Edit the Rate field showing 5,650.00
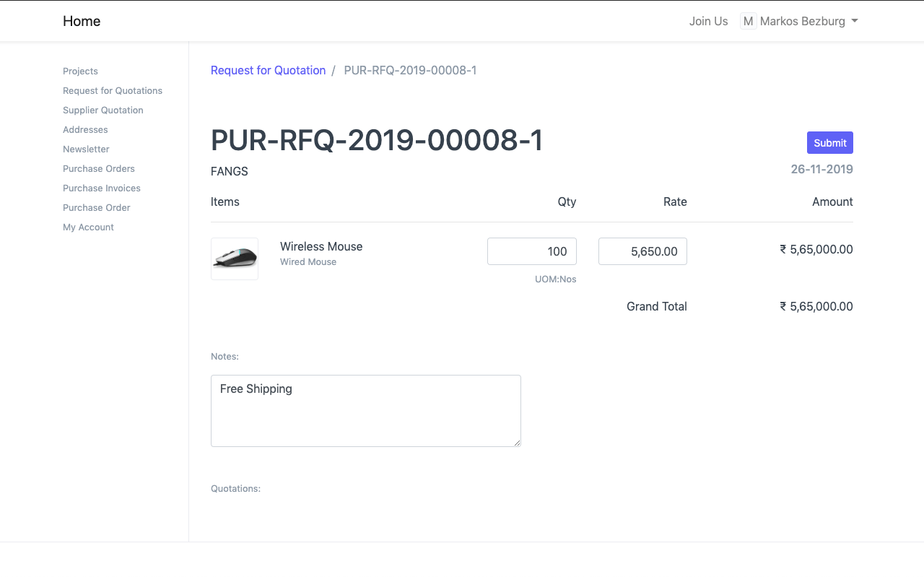Screen dimensions: 924x577 click(642, 251)
